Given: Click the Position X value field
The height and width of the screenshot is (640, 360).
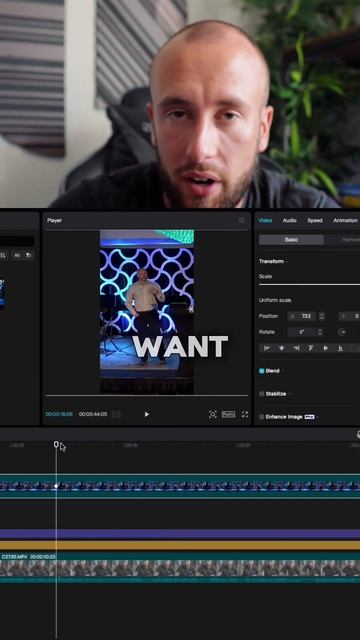Looking at the screenshot, I should 302,316.
